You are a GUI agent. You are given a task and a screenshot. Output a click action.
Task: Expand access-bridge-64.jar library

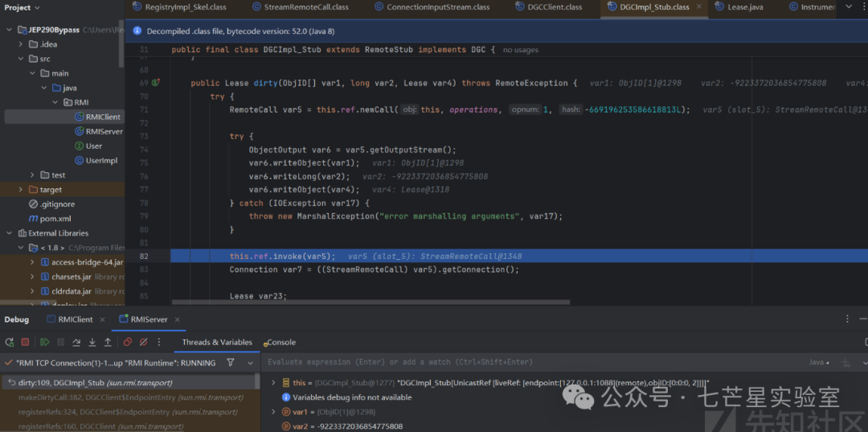point(33,262)
